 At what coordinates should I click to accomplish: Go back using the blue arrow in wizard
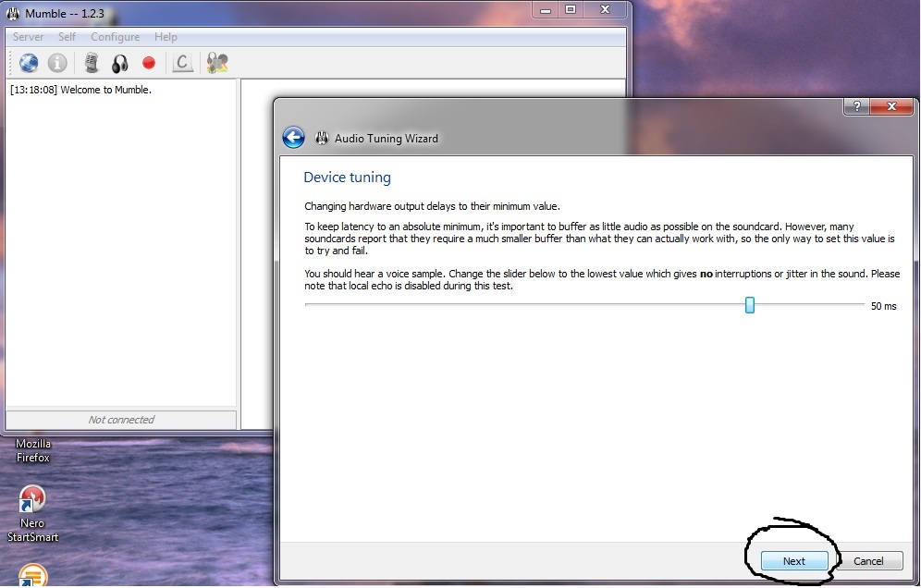coord(293,138)
